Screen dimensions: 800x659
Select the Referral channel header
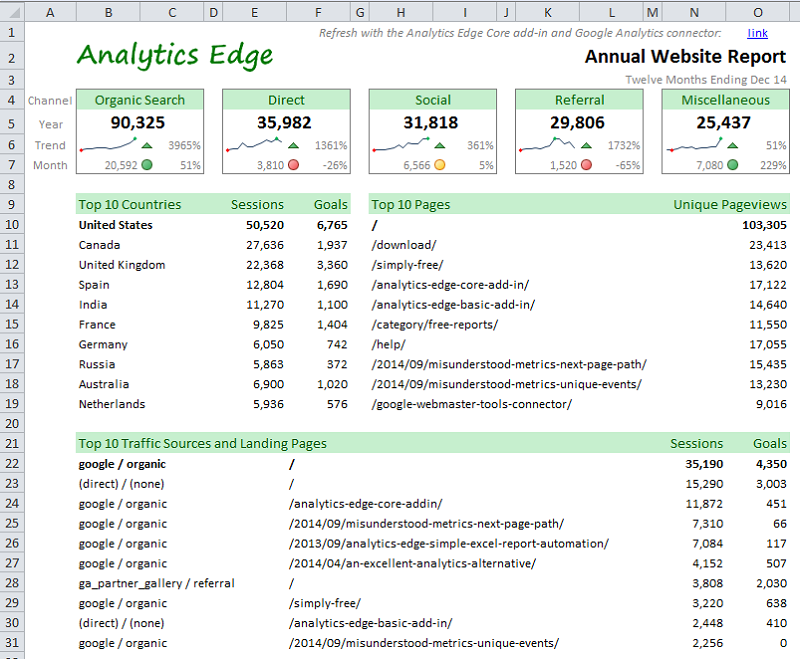(x=579, y=100)
